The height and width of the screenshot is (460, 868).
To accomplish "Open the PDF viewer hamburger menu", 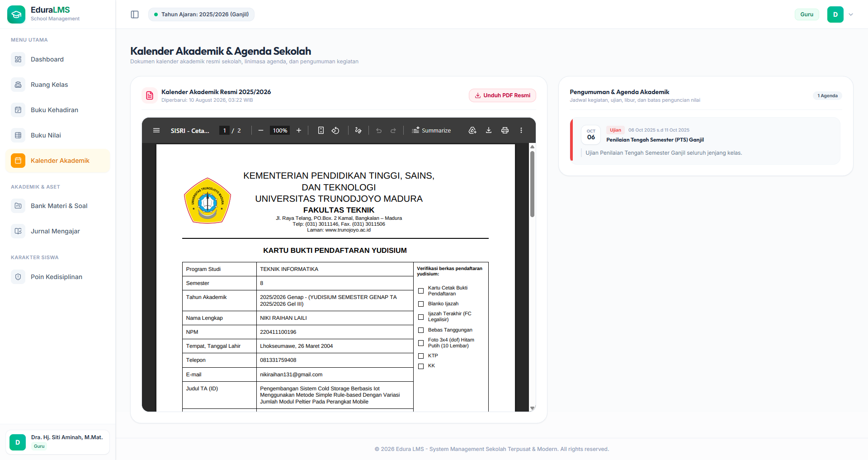I will [156, 130].
